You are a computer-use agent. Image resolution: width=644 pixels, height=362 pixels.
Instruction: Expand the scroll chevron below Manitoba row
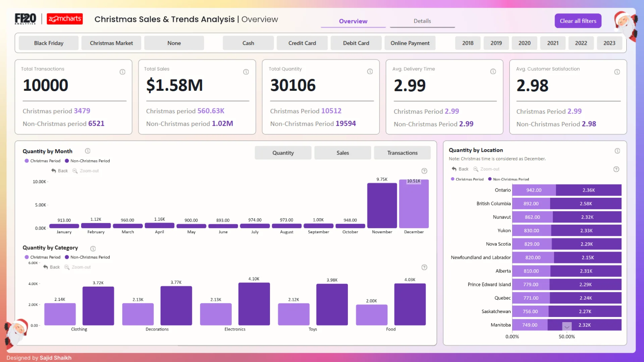567,326
